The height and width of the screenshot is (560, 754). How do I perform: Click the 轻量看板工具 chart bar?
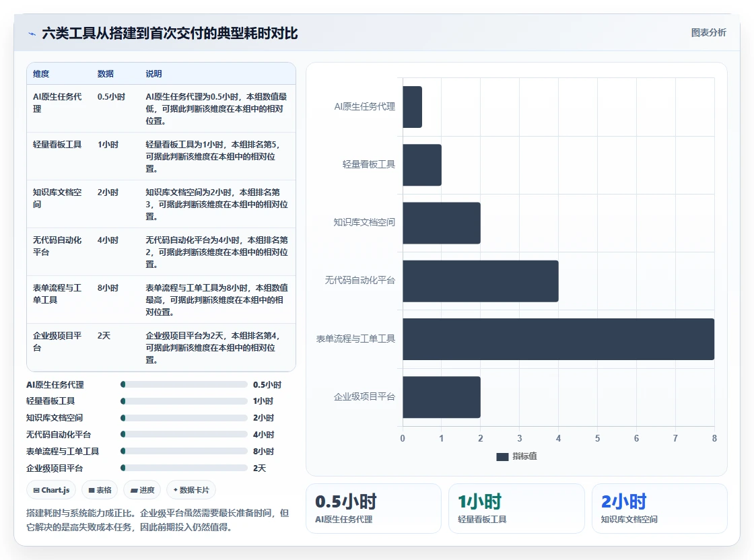(422, 165)
